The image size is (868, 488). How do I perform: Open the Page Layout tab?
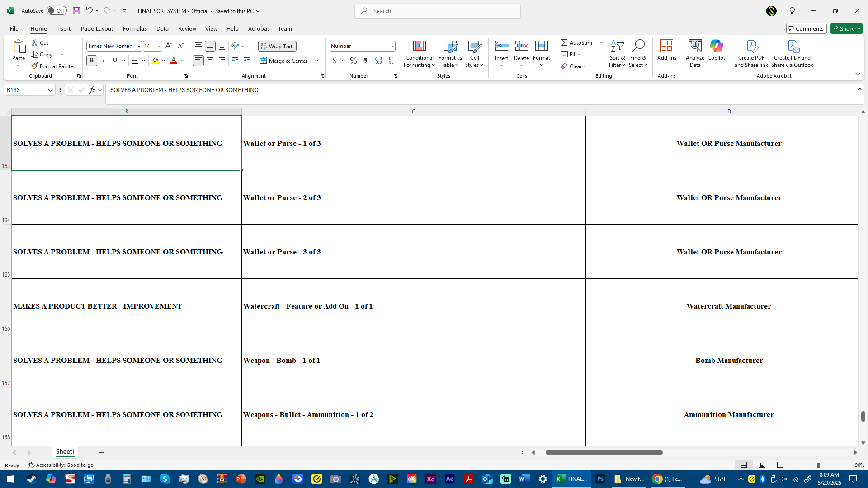coord(97,28)
